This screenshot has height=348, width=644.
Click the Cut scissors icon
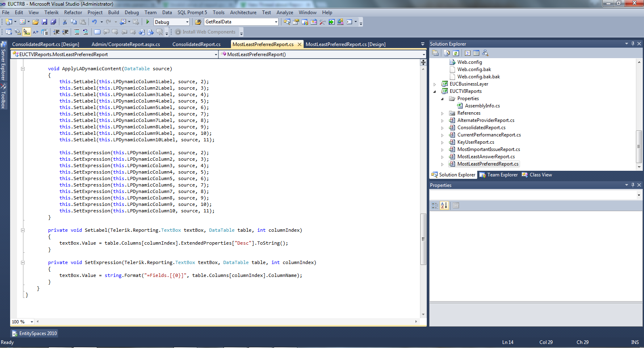65,22
